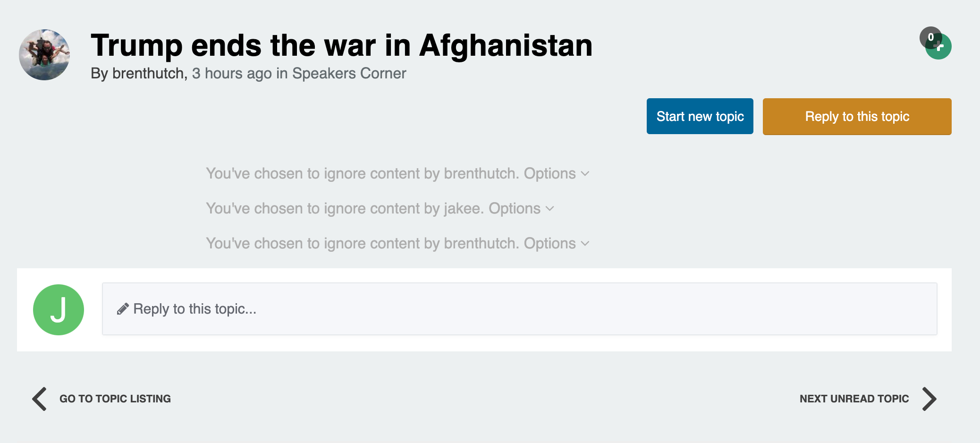Click the pencil icon in reply box
This screenshot has height=443, width=980.
point(123,309)
